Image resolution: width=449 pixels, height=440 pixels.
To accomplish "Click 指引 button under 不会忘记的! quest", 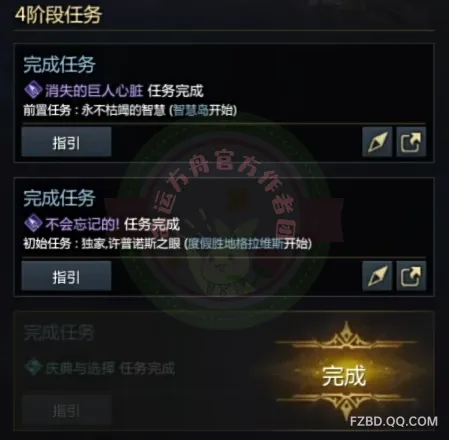I will [x=66, y=276].
